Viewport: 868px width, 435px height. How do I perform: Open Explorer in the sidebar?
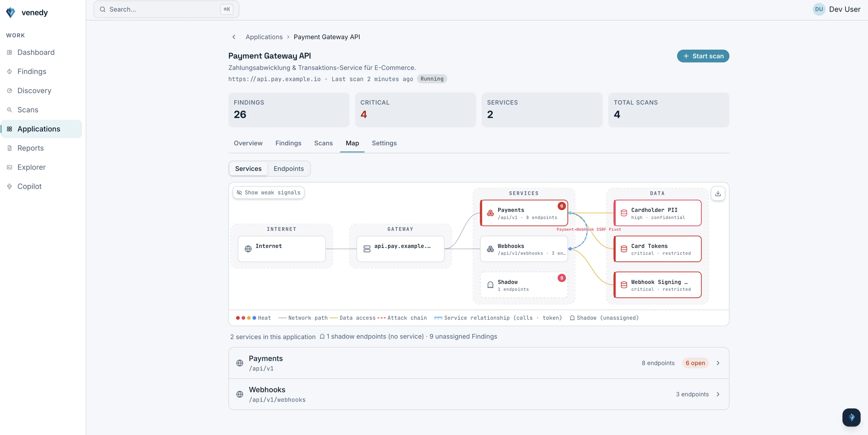[41, 167]
